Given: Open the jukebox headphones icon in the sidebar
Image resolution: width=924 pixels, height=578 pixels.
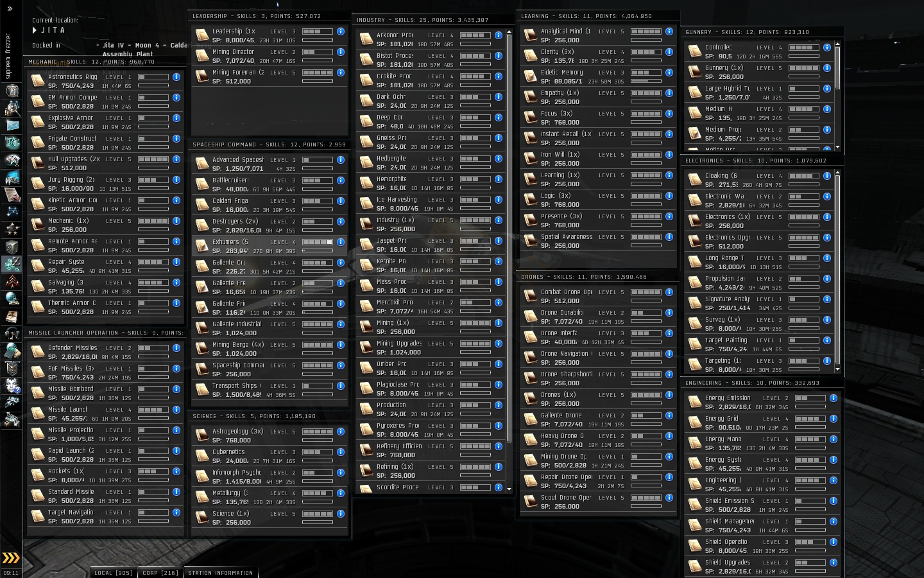Looking at the screenshot, I should (12, 333).
